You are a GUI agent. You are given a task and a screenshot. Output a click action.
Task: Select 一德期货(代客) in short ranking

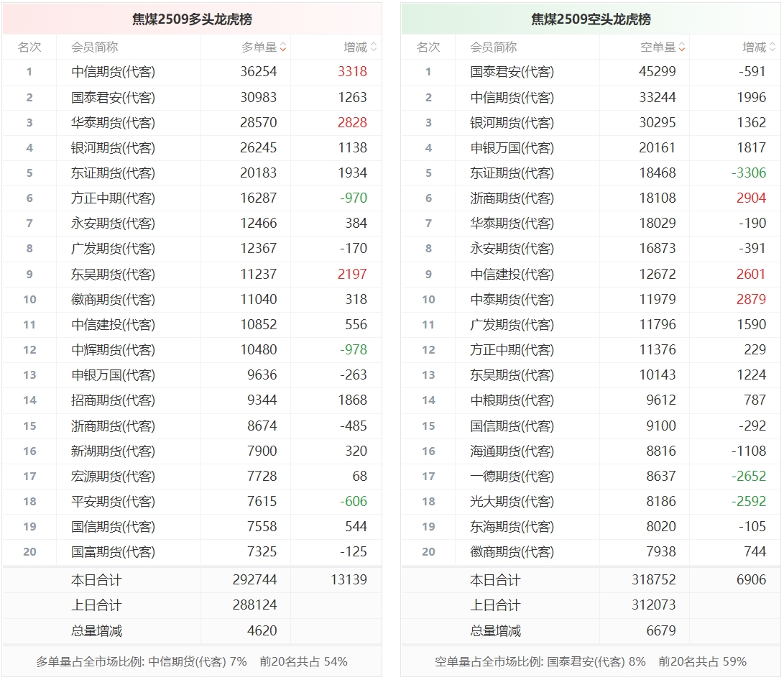pyautogui.click(x=512, y=477)
